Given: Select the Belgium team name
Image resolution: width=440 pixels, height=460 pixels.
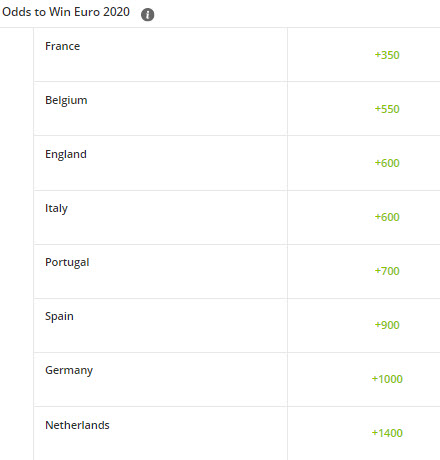Looking at the screenshot, I should (x=66, y=100).
